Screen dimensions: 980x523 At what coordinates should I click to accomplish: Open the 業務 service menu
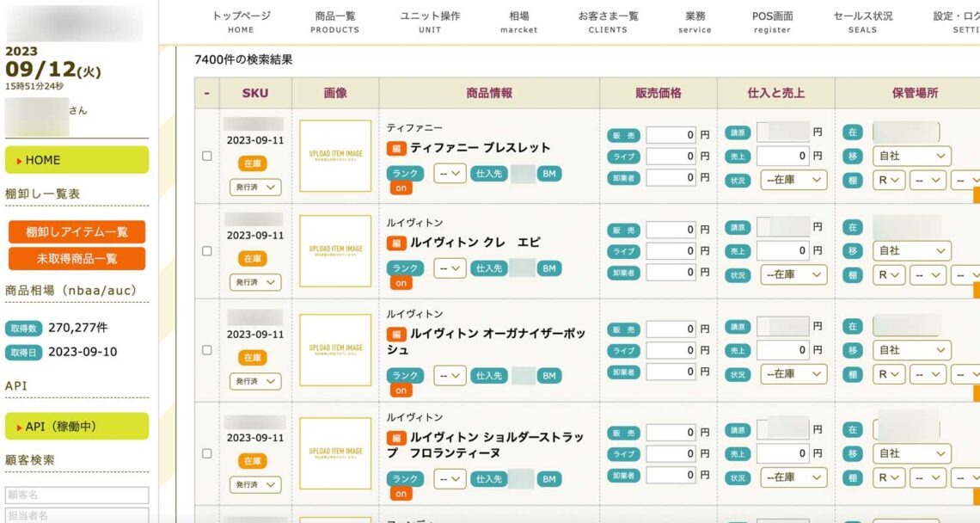click(x=695, y=22)
